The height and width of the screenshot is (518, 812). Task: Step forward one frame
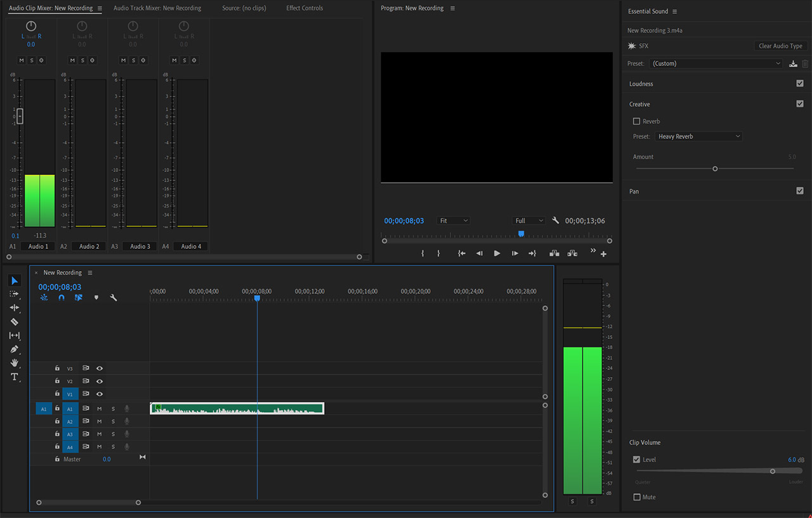515,253
